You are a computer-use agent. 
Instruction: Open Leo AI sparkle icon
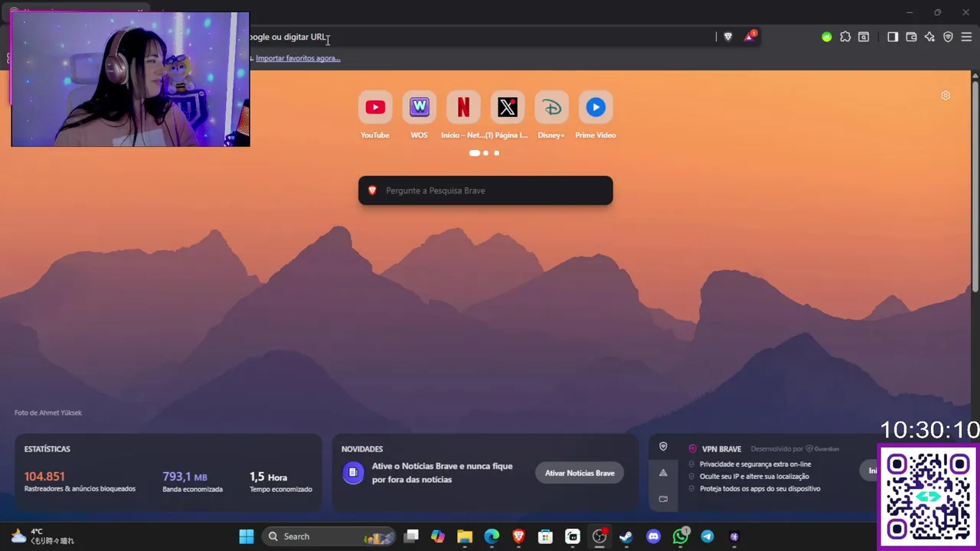click(x=929, y=37)
